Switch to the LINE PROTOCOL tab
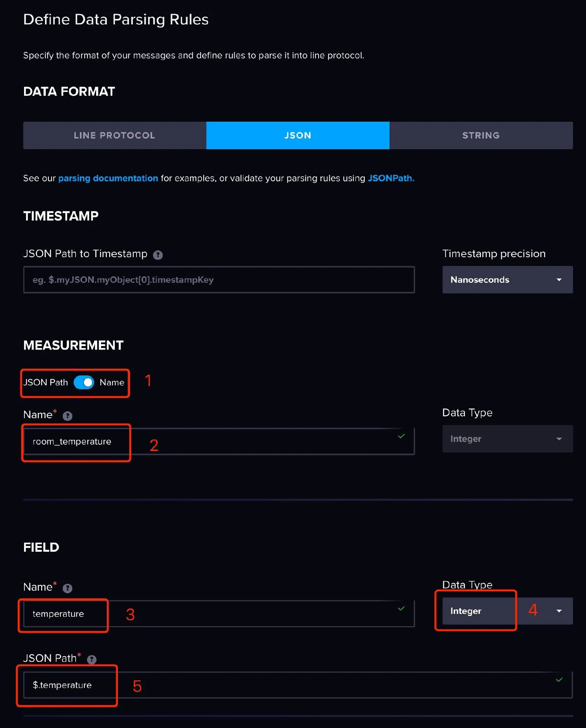Screen dimensions: 586x728 click(x=114, y=135)
